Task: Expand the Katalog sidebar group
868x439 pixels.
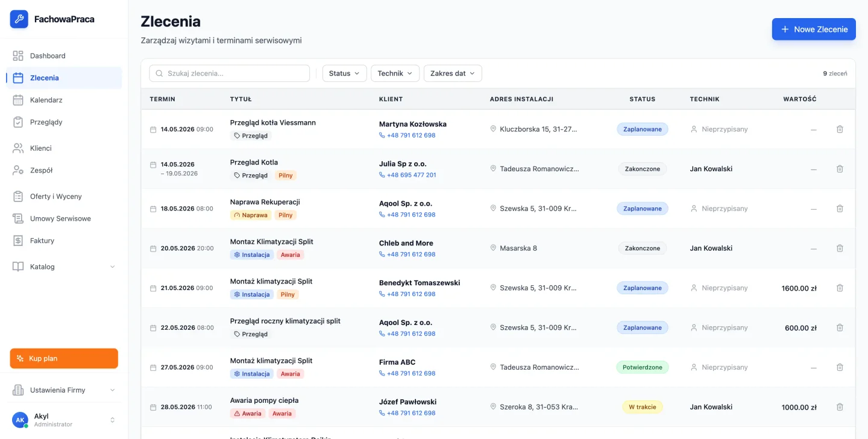Action: [64, 267]
